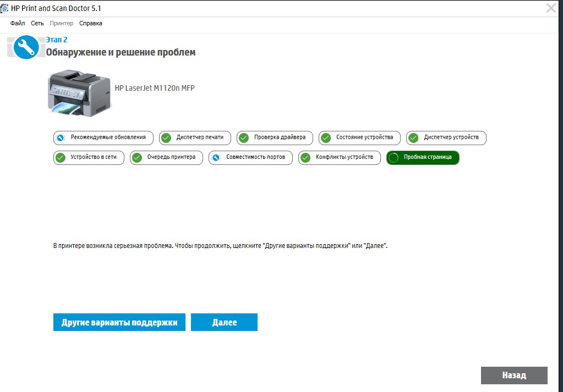Click the blue wrench stage icon
The height and width of the screenshot is (392, 563).
(x=26, y=47)
